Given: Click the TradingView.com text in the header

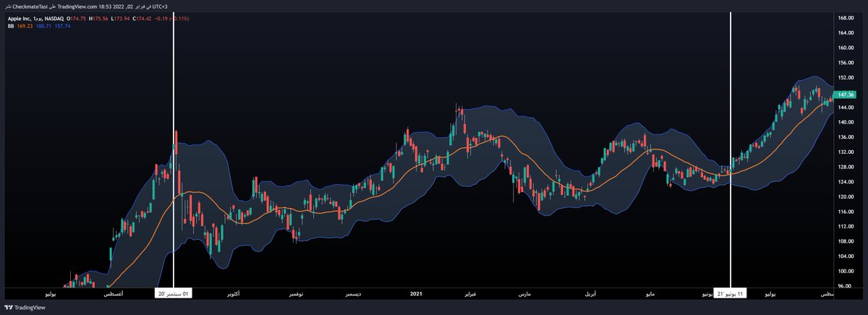Looking at the screenshot, I should pos(77,7).
